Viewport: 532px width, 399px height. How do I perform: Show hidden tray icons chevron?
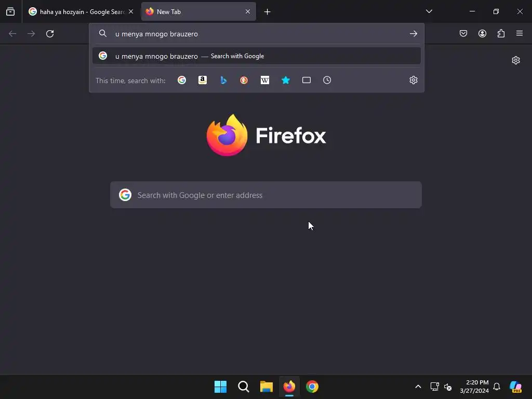tap(418, 387)
